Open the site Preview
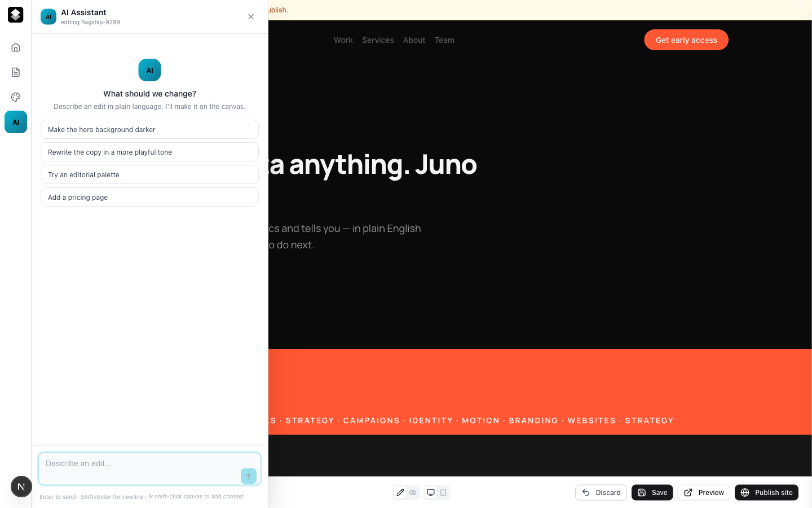812x508 pixels. [704, 493]
